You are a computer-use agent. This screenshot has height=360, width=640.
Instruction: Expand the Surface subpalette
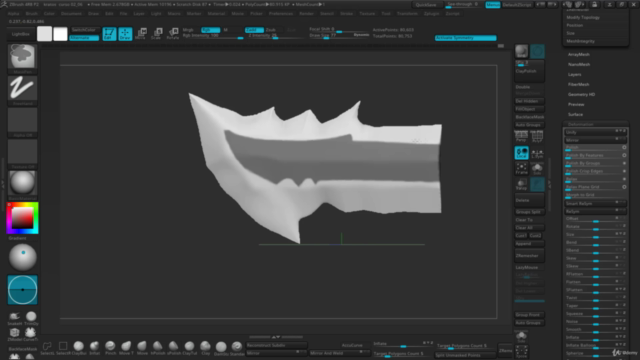click(x=575, y=114)
